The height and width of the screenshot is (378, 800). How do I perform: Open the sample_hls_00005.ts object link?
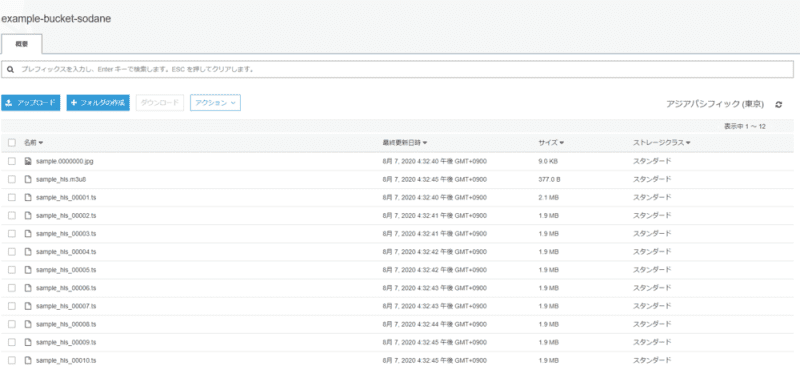pos(66,270)
